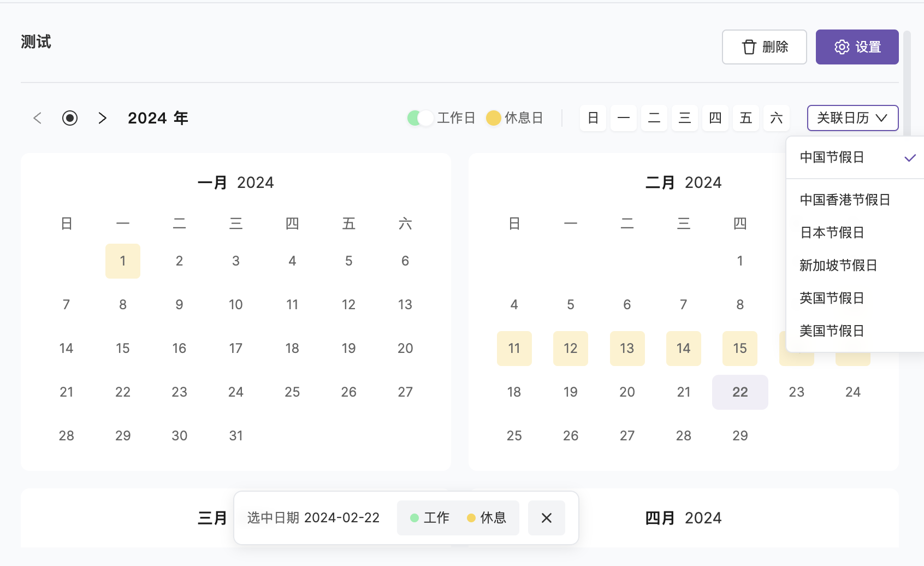Click the 二月 2024 month title
Image resolution: width=924 pixels, height=566 pixels.
pos(684,182)
